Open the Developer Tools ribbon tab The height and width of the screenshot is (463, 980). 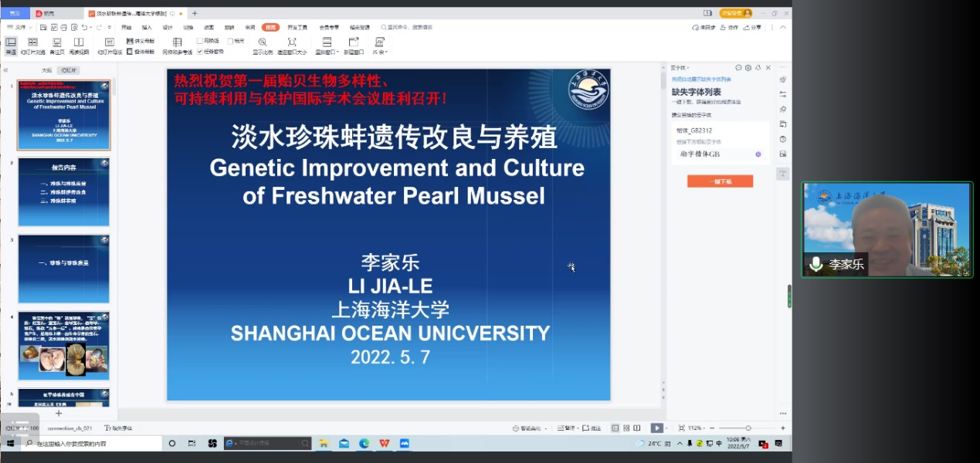click(x=297, y=27)
